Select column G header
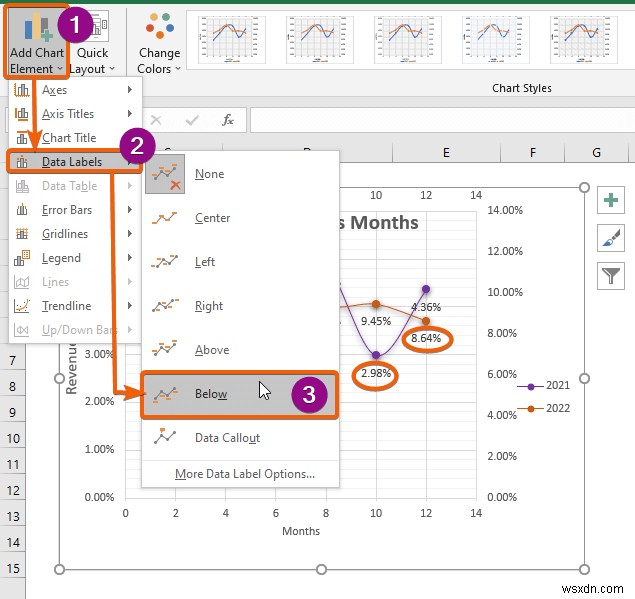635x599 pixels. (x=596, y=153)
